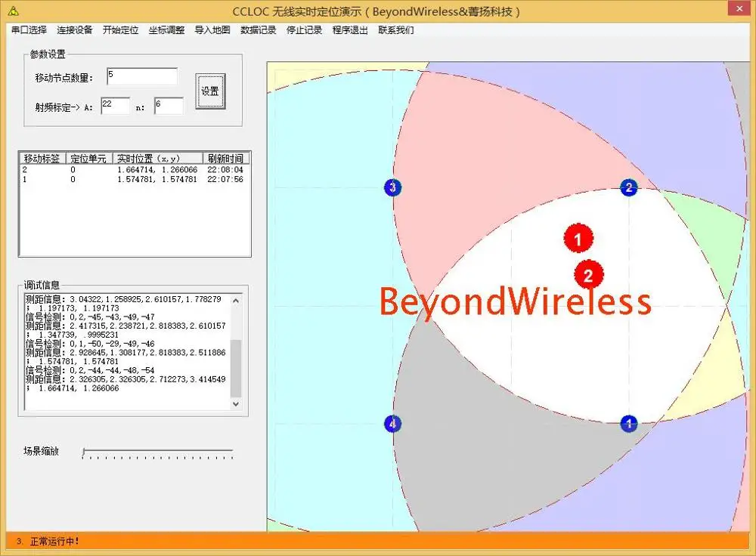Select 开始定位 in the menu bar
This screenshot has width=756, height=556.
point(120,30)
